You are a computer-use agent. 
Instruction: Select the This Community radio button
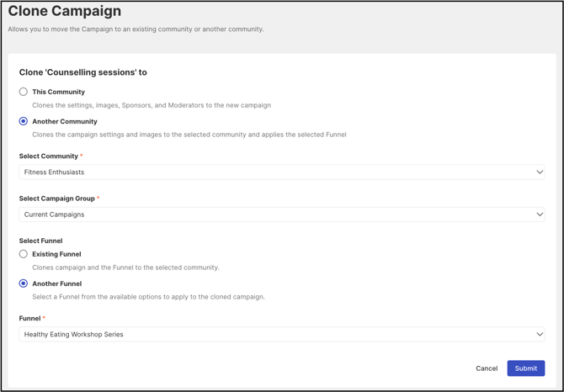click(x=24, y=92)
